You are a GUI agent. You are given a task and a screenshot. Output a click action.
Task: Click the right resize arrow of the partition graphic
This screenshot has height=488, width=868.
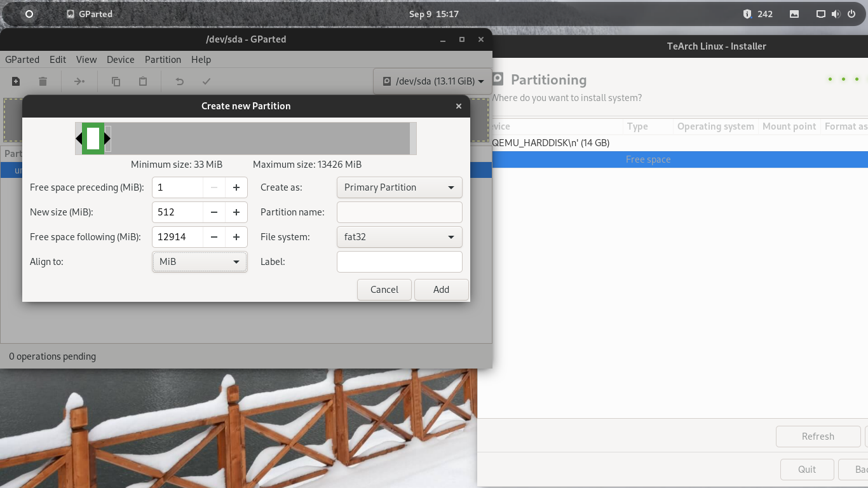click(x=107, y=138)
